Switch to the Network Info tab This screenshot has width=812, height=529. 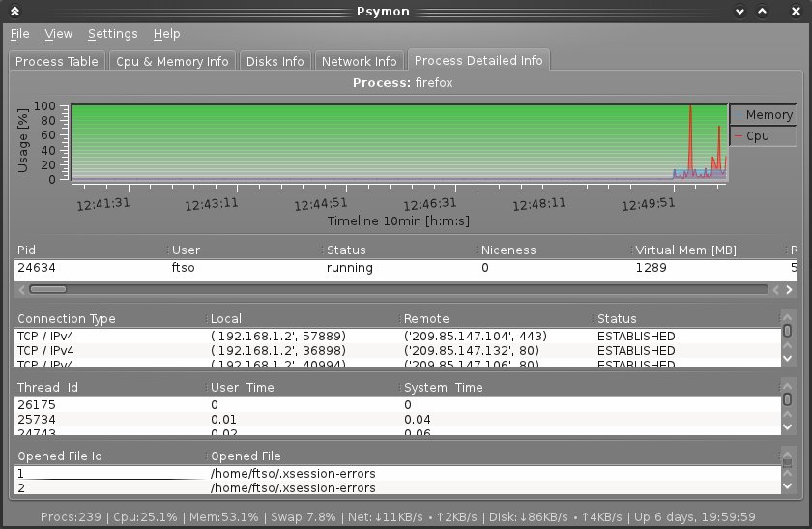coord(359,61)
